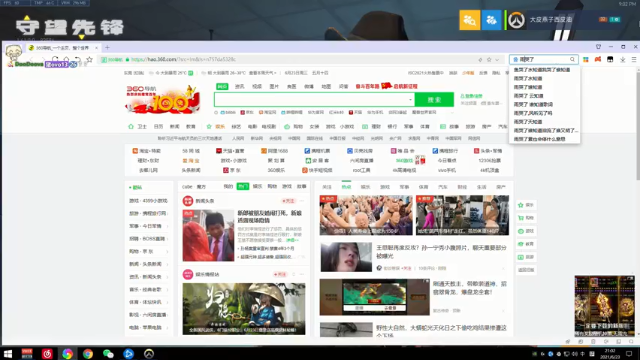Open Chrome from the taskbar

(x=88, y=353)
